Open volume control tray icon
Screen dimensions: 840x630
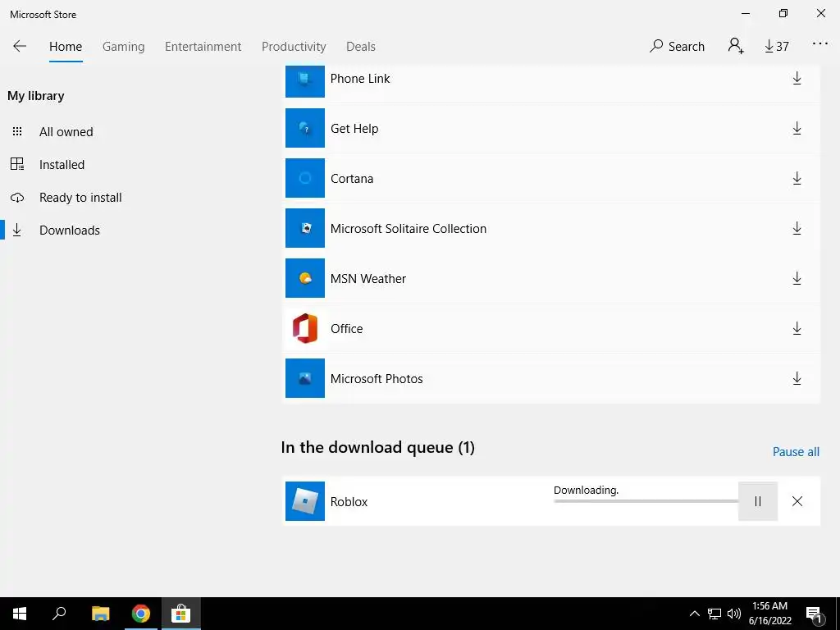point(734,614)
